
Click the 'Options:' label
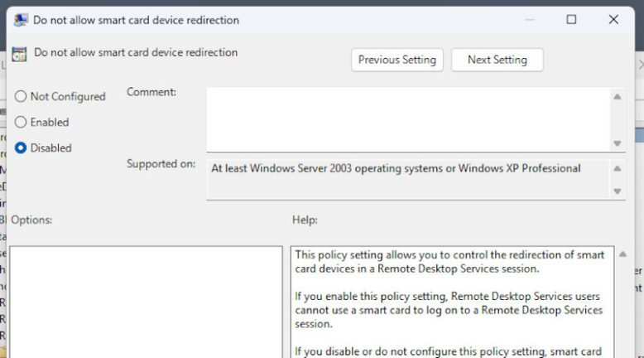(31, 220)
